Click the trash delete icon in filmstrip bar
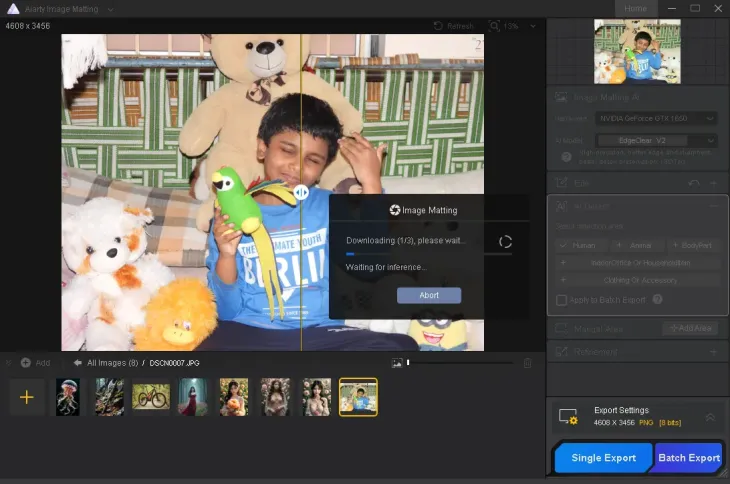730x484 pixels. pyautogui.click(x=527, y=363)
